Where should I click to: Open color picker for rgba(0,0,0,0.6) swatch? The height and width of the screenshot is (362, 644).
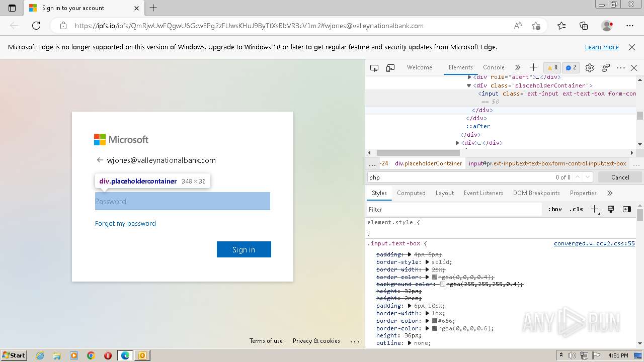point(435,328)
